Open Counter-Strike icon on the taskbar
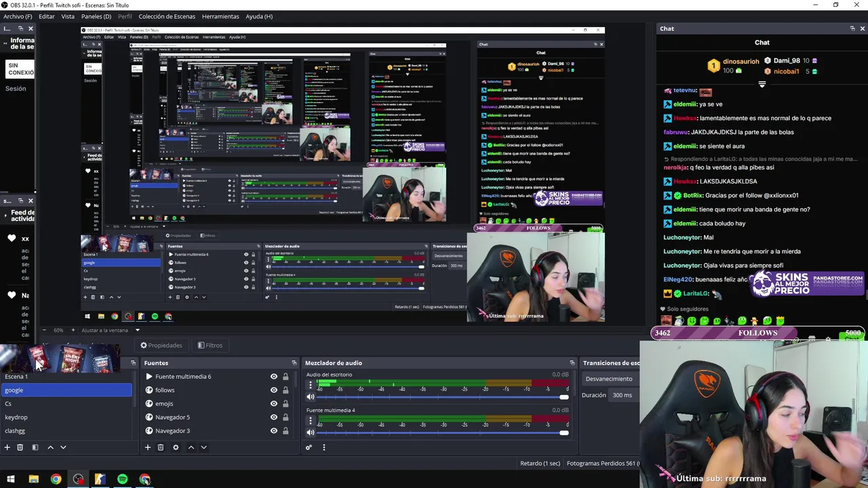 click(100, 479)
